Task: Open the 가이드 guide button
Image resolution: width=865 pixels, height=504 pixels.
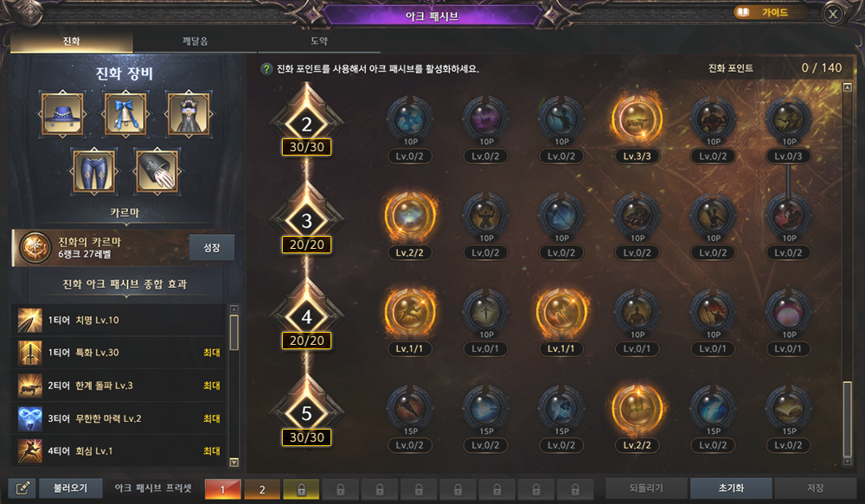Action: 768,12
